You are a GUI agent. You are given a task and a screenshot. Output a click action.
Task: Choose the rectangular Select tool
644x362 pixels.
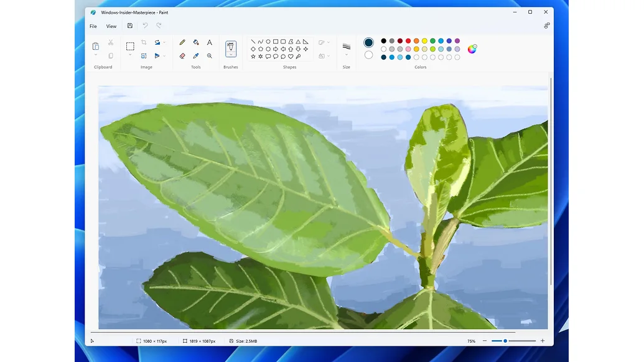130,46
